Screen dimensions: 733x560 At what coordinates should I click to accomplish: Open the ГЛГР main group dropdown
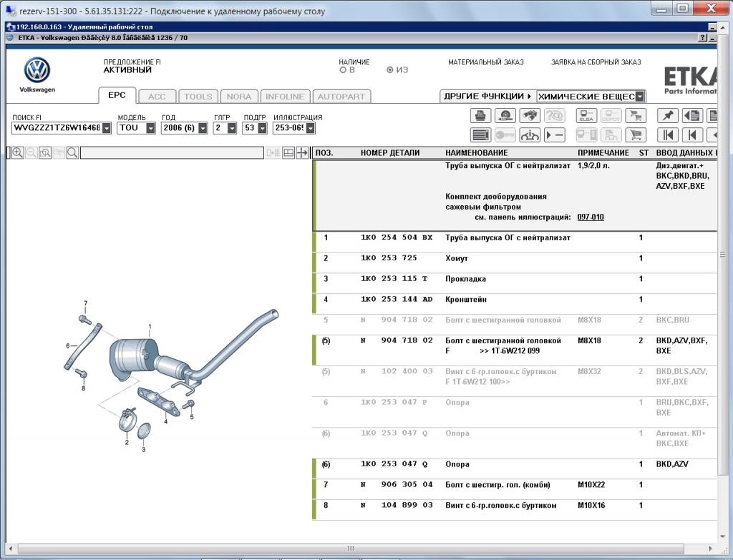click(x=232, y=128)
